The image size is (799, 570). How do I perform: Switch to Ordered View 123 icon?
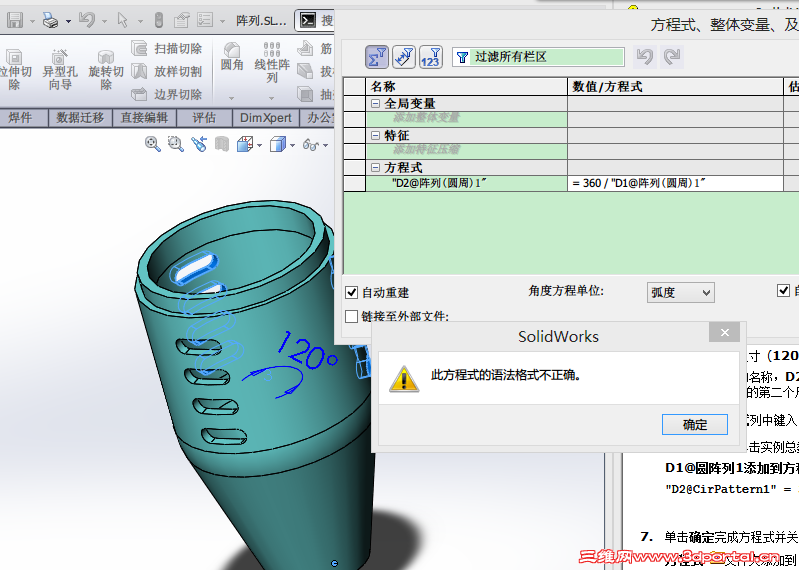pyautogui.click(x=431, y=57)
